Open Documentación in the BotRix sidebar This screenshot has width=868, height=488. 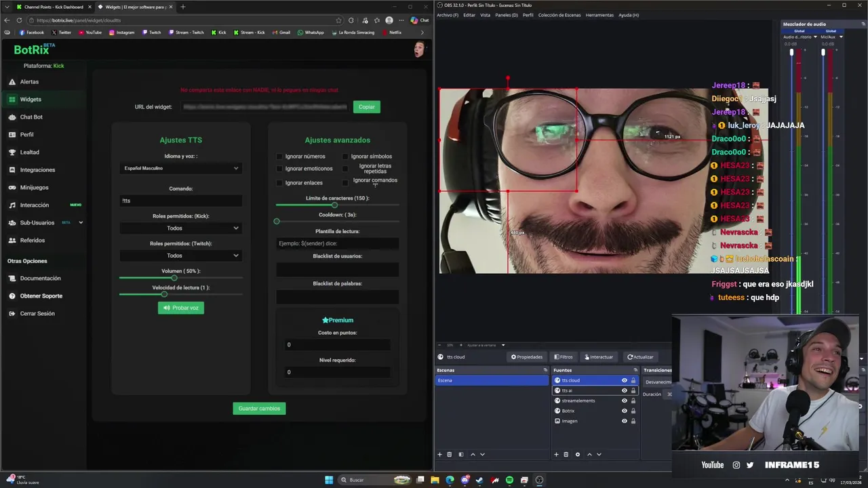(40, 278)
